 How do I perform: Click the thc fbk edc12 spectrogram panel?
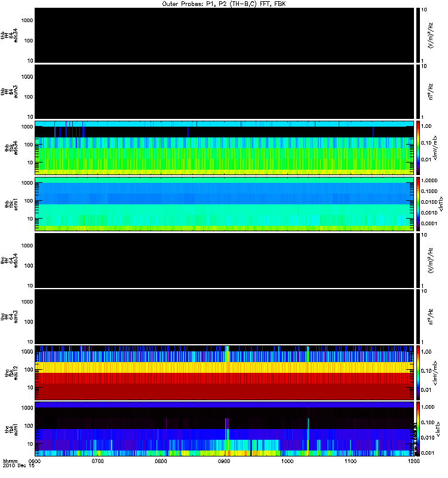tap(224, 372)
